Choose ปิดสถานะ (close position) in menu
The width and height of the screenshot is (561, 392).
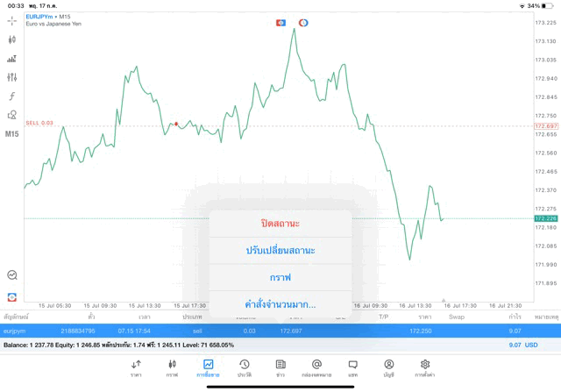[280, 224]
